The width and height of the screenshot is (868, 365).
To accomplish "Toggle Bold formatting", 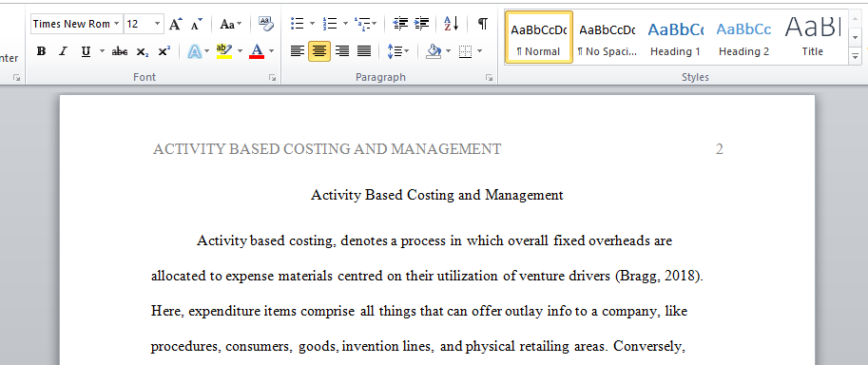I will point(41,51).
